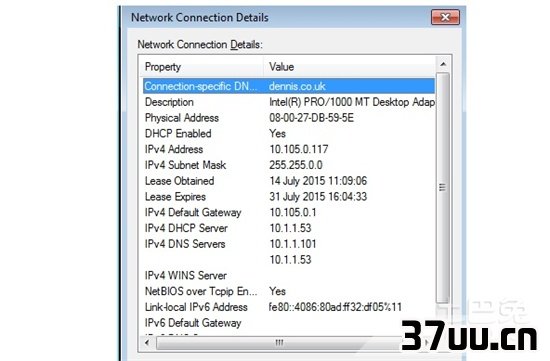This screenshot has height=361, width=550.
Task: Click the Property column header
Action: point(202,67)
